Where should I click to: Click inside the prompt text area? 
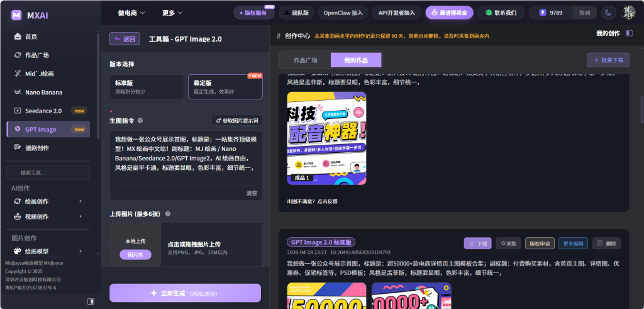point(186,158)
